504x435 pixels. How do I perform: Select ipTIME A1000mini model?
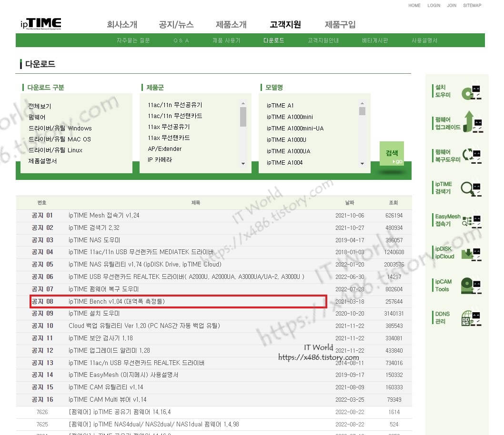pyautogui.click(x=290, y=117)
